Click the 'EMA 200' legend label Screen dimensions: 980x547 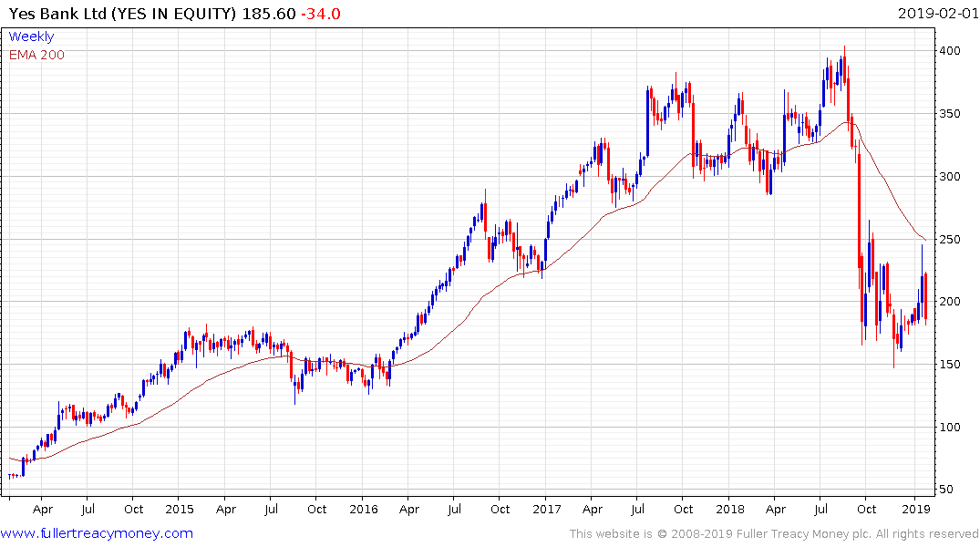point(36,55)
